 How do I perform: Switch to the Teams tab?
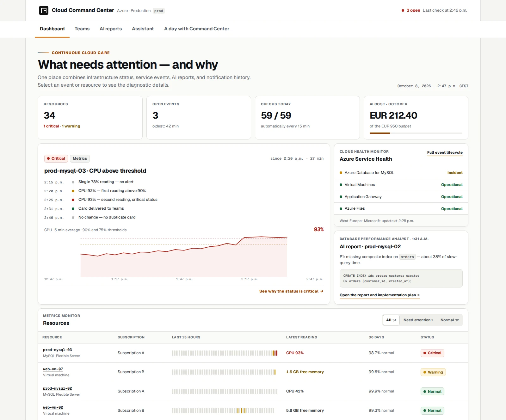(x=82, y=29)
